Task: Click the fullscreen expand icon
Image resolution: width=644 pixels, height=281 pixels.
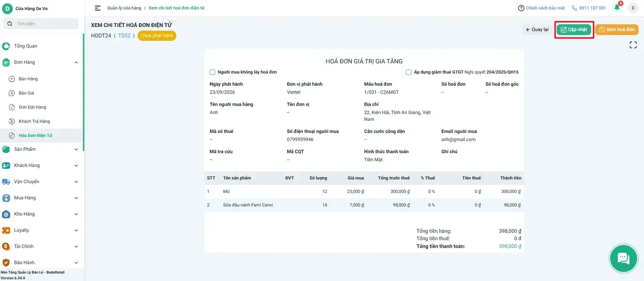Action: [633, 45]
